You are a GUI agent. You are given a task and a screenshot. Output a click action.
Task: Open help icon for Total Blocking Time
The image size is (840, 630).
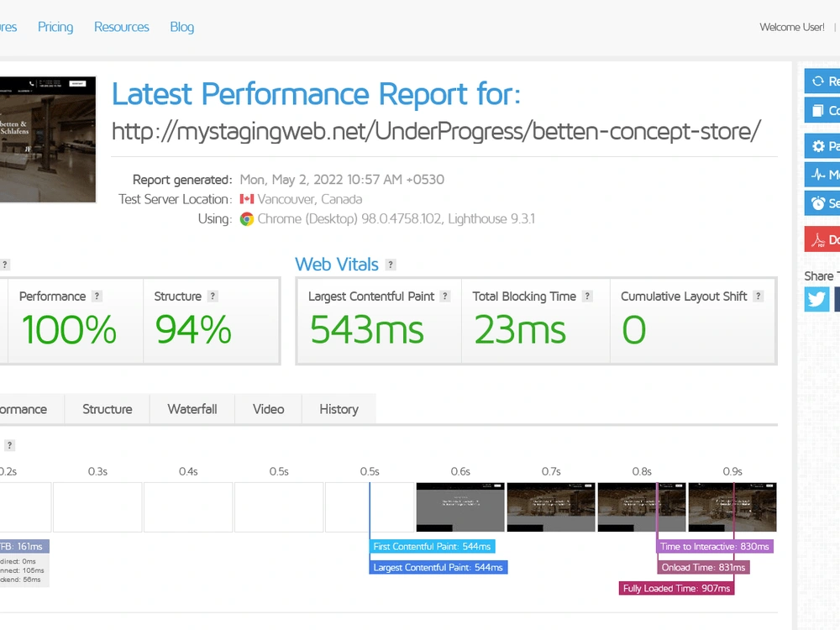587,297
